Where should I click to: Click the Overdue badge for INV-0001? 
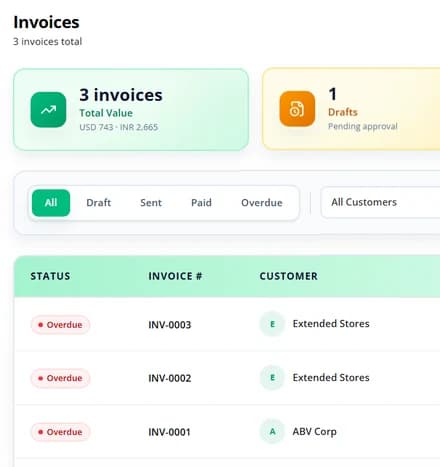pyautogui.click(x=60, y=432)
